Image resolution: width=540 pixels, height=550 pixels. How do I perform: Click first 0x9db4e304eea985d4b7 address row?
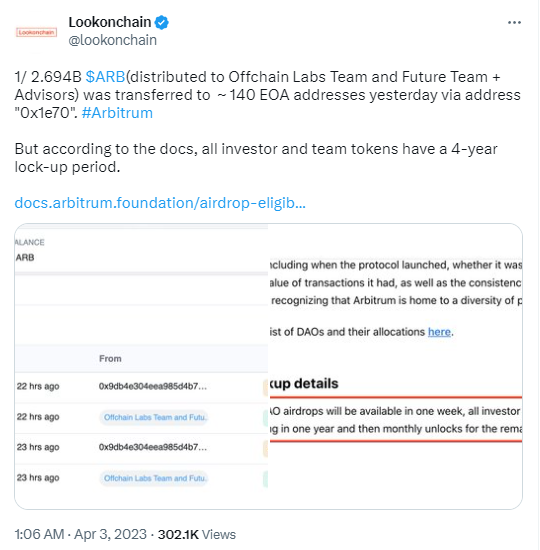pos(153,387)
